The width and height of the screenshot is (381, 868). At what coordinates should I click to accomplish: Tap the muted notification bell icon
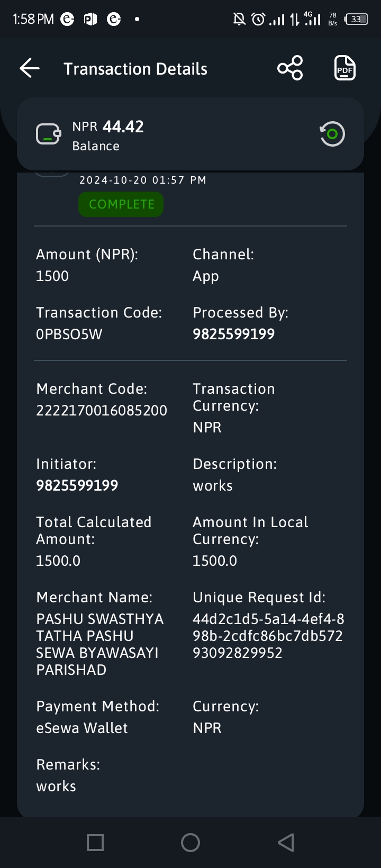[x=239, y=20]
